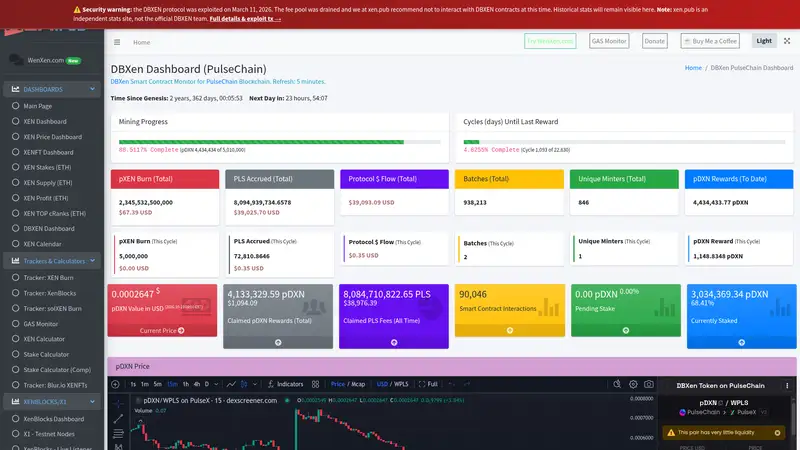Select 1h chart timeframe

186,384
